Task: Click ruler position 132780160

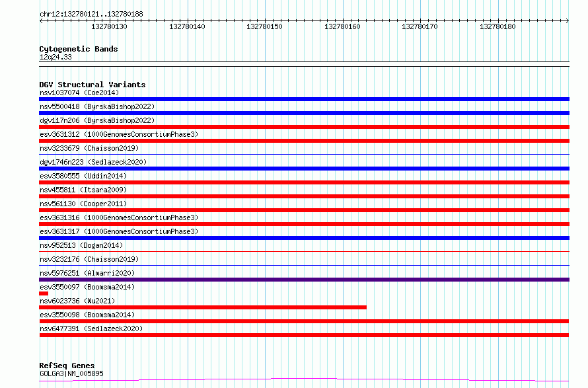Action: point(342,26)
